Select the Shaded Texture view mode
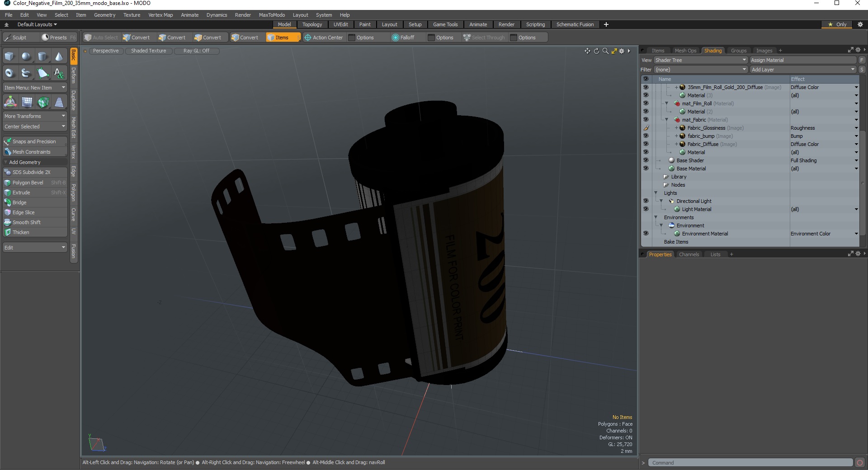Screen dimensions: 868x470 tap(149, 51)
